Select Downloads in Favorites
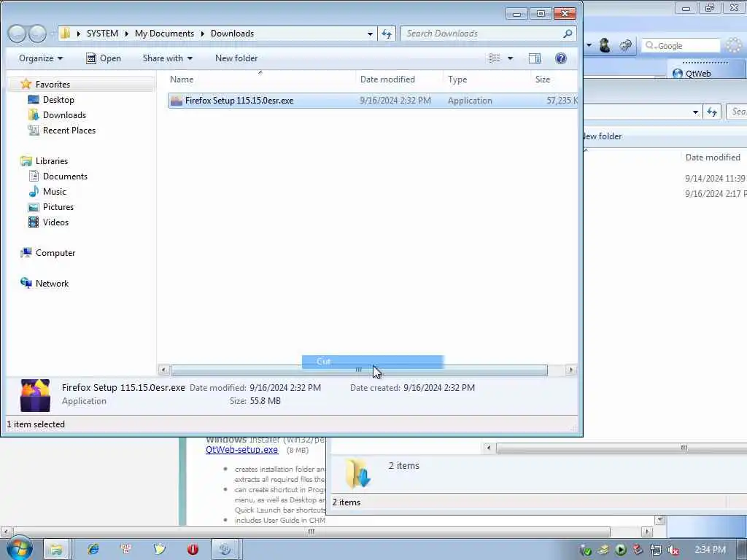 tap(64, 114)
